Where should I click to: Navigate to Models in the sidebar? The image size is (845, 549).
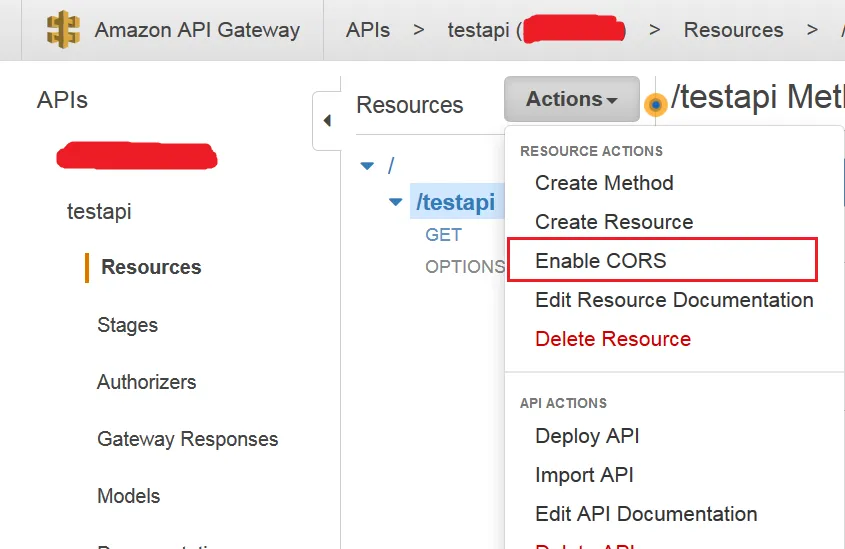coord(128,496)
